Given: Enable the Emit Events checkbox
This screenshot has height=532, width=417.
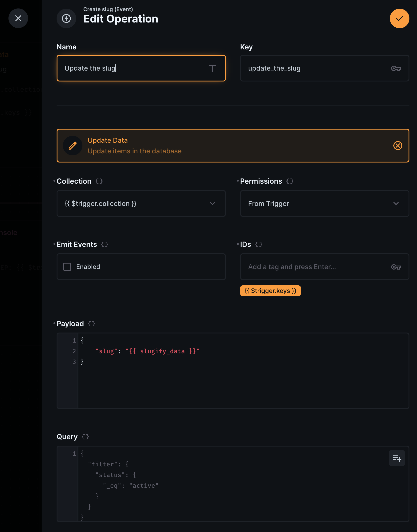Looking at the screenshot, I should pyautogui.click(x=67, y=267).
